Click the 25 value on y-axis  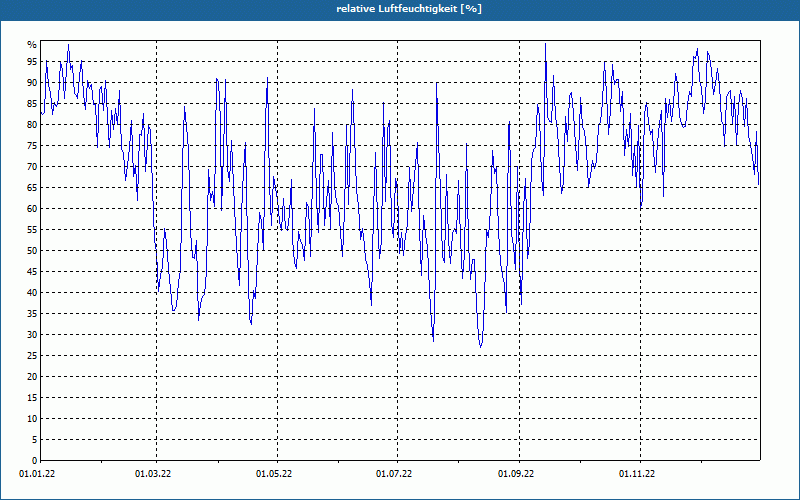click(x=32, y=356)
